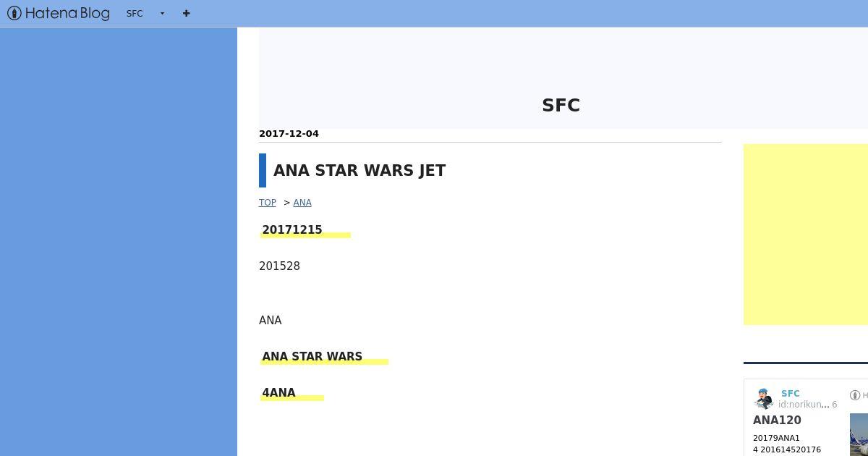Go to the TOP breadcrumb link

pos(268,203)
